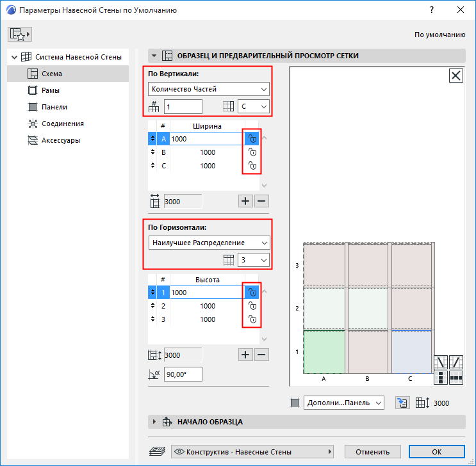Image resolution: width=476 pixels, height=466 pixels.
Task: Open the row pattern dropdown showing 3
Action: (x=254, y=261)
